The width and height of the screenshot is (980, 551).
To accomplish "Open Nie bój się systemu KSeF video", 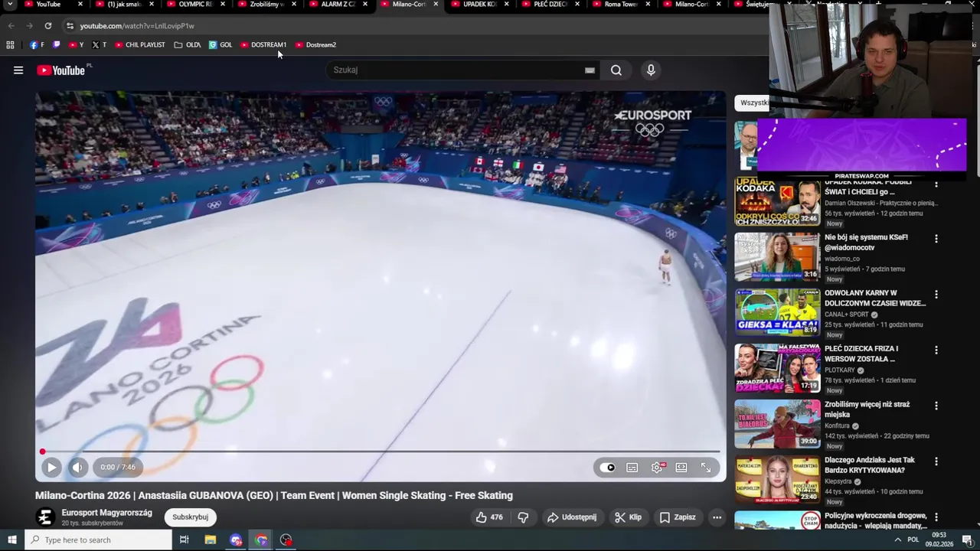I will [x=866, y=243].
